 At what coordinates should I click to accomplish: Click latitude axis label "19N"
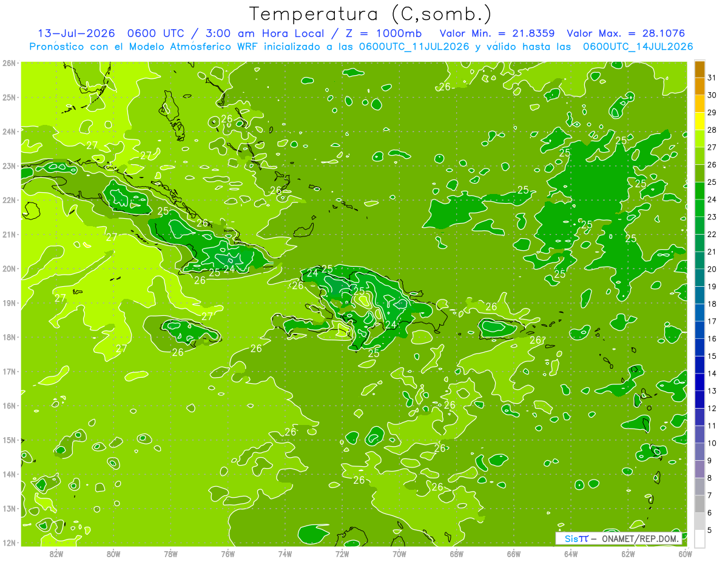8,303
